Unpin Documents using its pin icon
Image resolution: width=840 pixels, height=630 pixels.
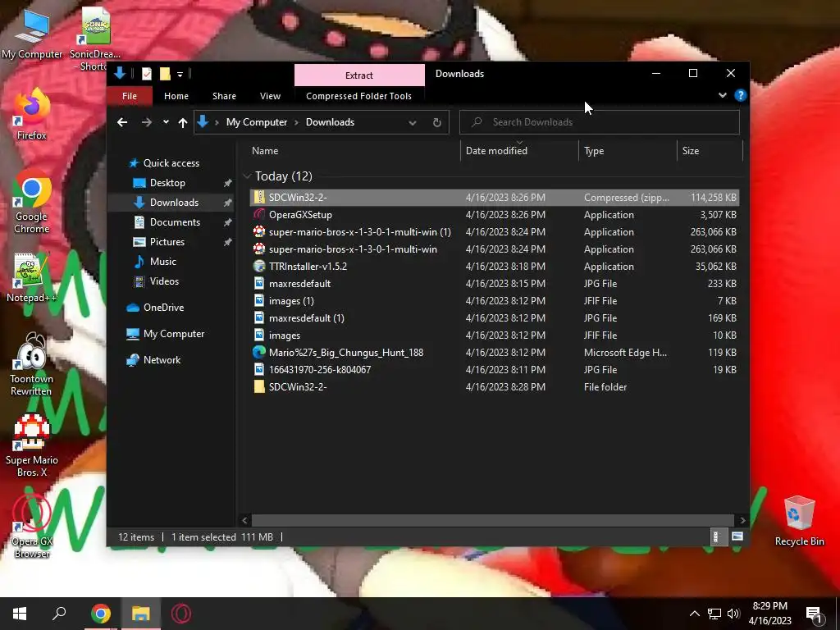(228, 222)
